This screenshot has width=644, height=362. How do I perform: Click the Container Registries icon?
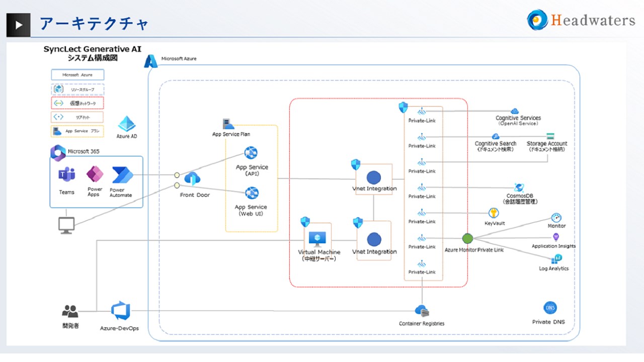point(422,311)
